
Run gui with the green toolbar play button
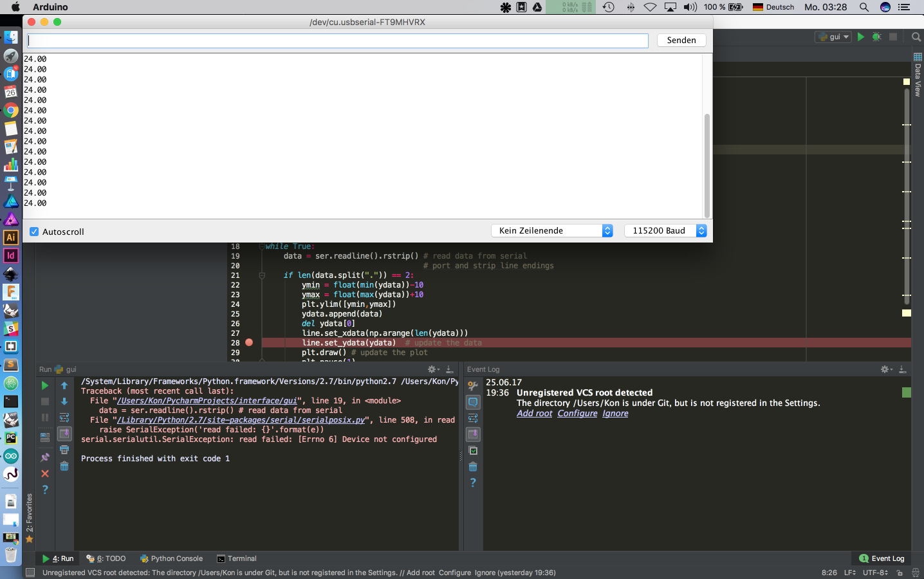861,37
